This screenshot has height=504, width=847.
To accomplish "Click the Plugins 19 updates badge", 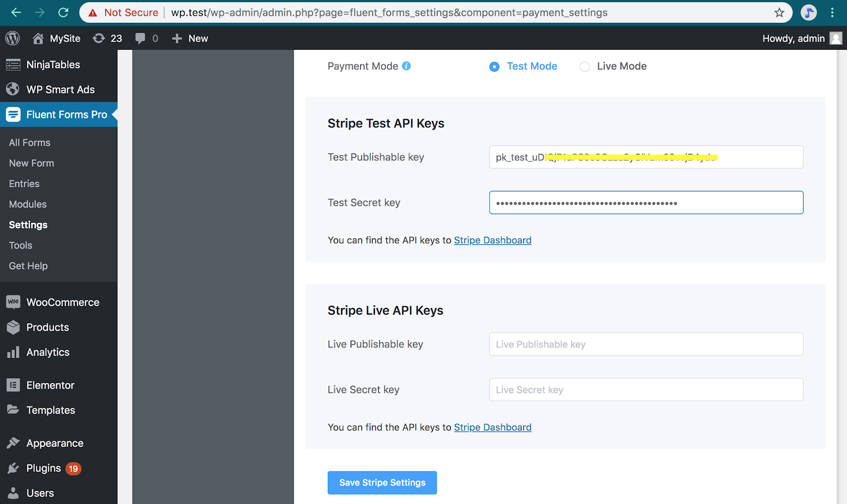I will coord(74,469).
